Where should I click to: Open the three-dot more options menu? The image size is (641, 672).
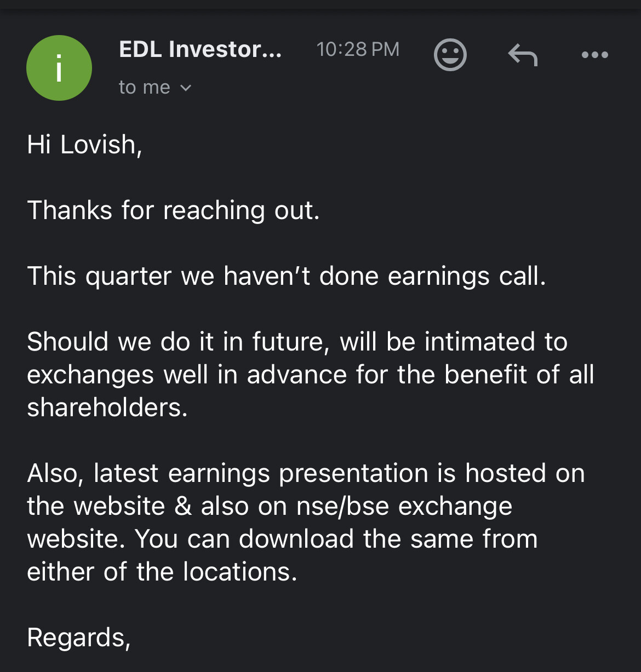point(594,55)
